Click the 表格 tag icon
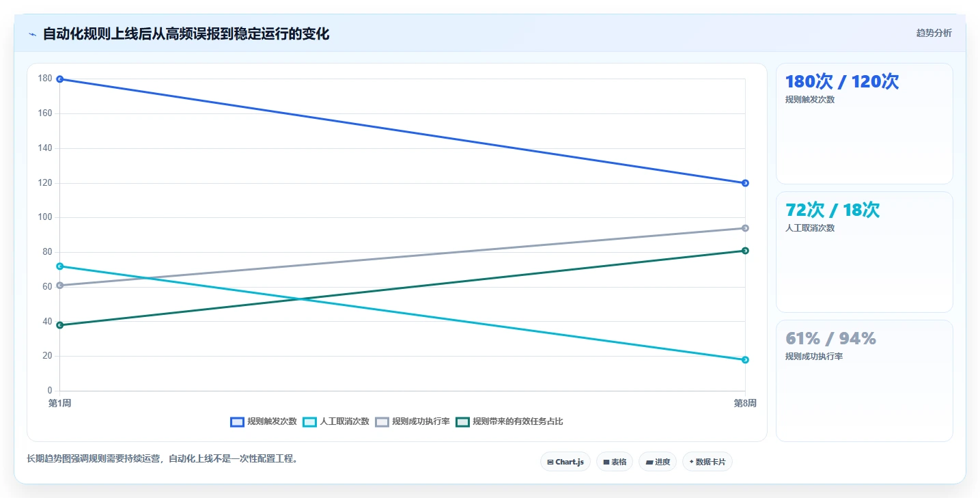980x498 pixels. (606, 462)
